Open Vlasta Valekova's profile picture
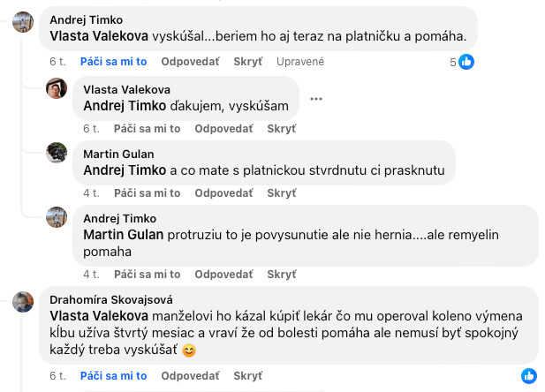This screenshot has width=545, height=392. (x=57, y=88)
